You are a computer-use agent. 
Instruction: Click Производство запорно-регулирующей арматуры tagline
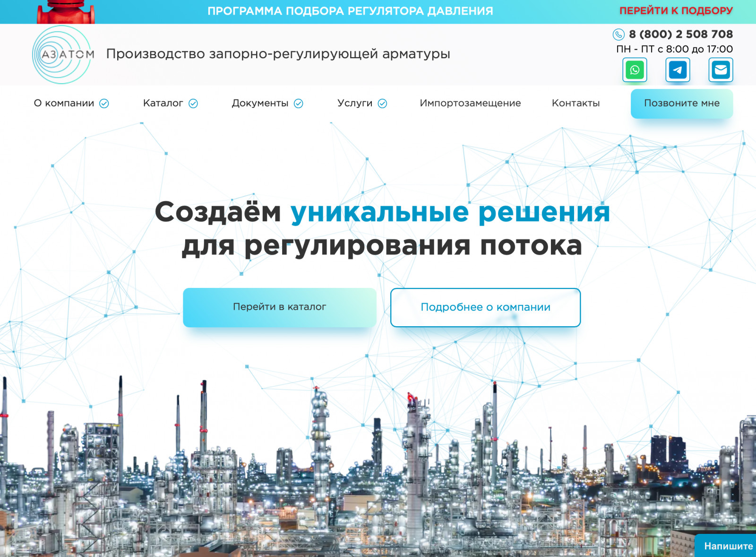(278, 54)
